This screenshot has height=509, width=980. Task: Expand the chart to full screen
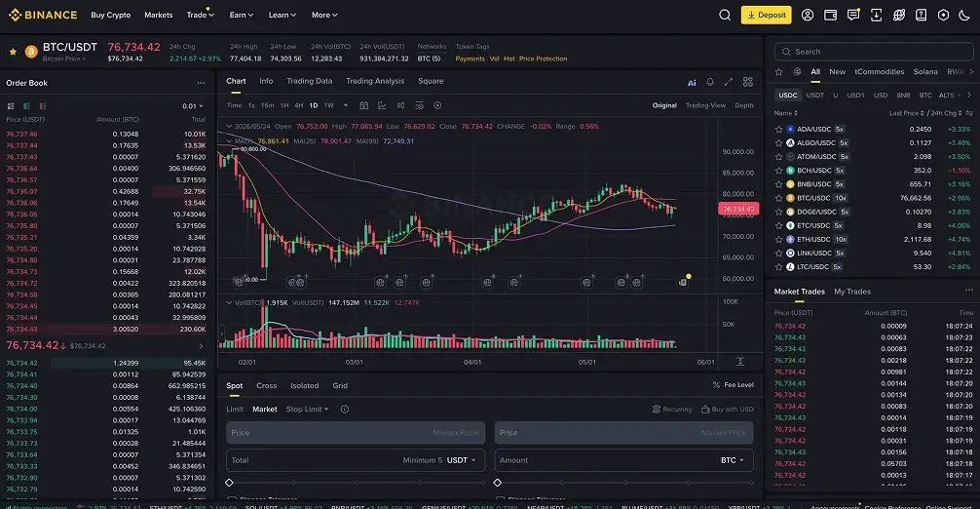pos(728,82)
